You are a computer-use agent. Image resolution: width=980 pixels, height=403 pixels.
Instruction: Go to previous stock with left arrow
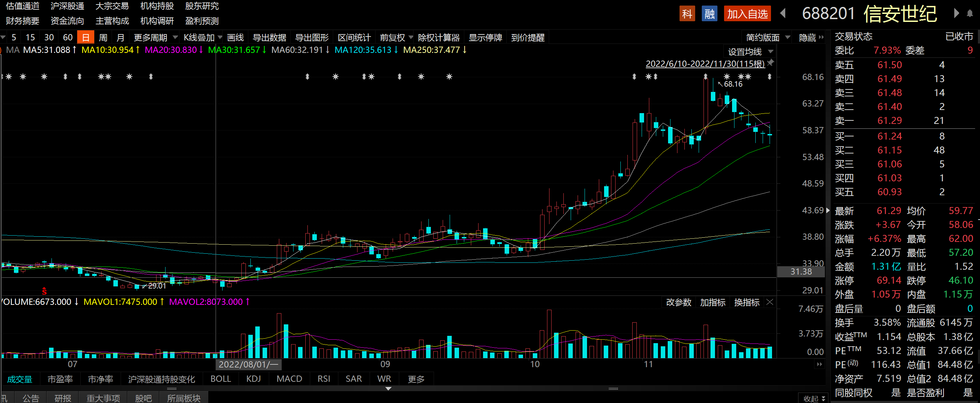[x=782, y=14]
